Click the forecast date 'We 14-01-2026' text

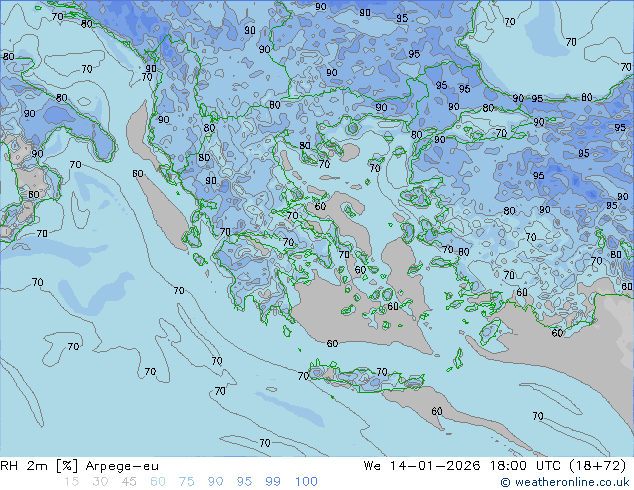click(x=422, y=466)
